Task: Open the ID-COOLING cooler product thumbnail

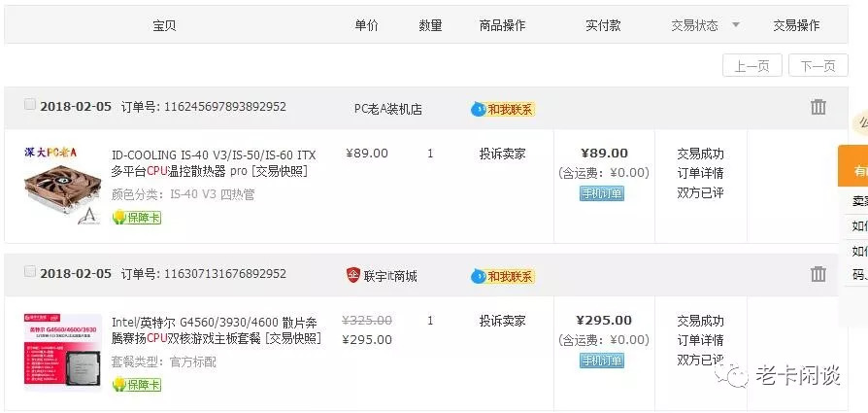Action: pos(62,186)
